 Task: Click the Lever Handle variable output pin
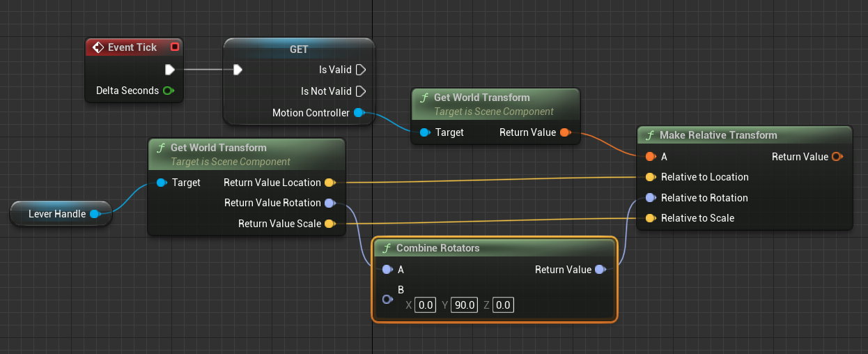[x=95, y=214]
